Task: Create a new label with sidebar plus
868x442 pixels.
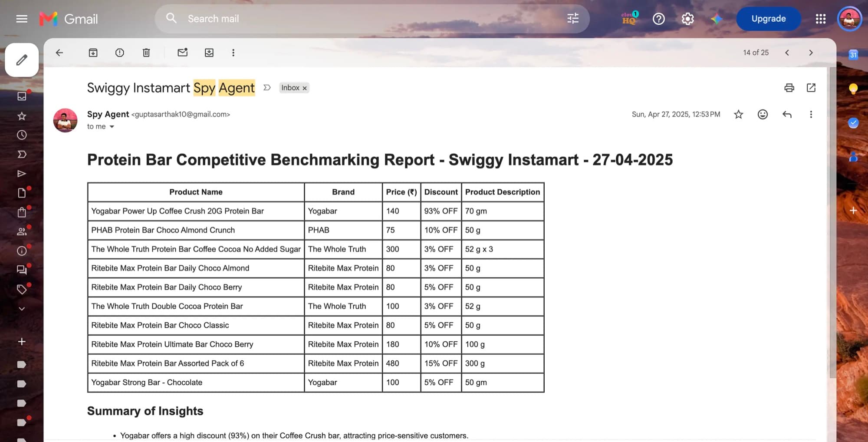Action: tap(22, 342)
